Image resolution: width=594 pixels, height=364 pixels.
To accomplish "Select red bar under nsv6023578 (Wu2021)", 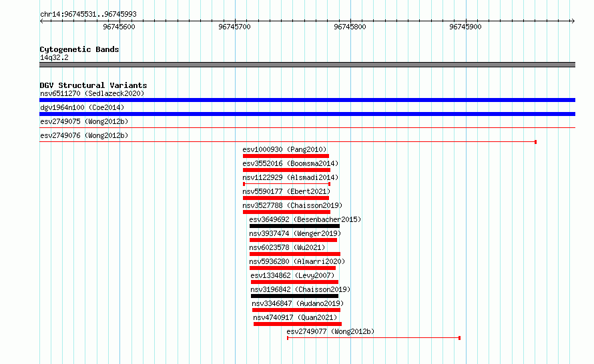I will 295,254.
